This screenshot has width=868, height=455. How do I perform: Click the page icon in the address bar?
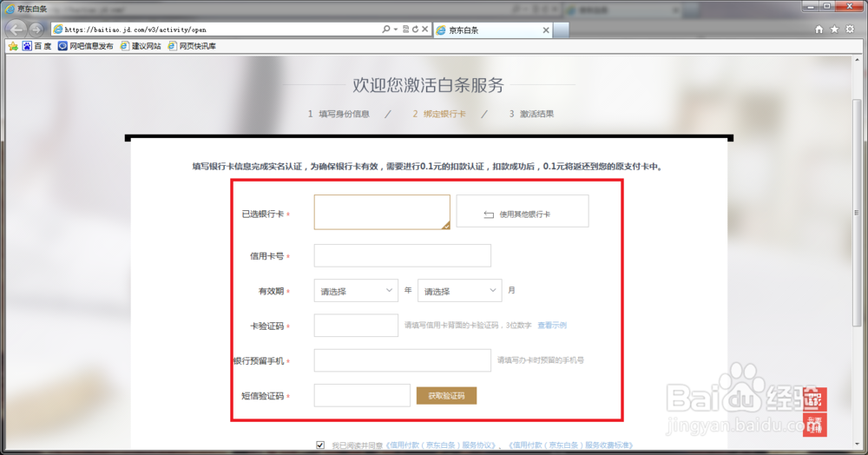[57, 30]
